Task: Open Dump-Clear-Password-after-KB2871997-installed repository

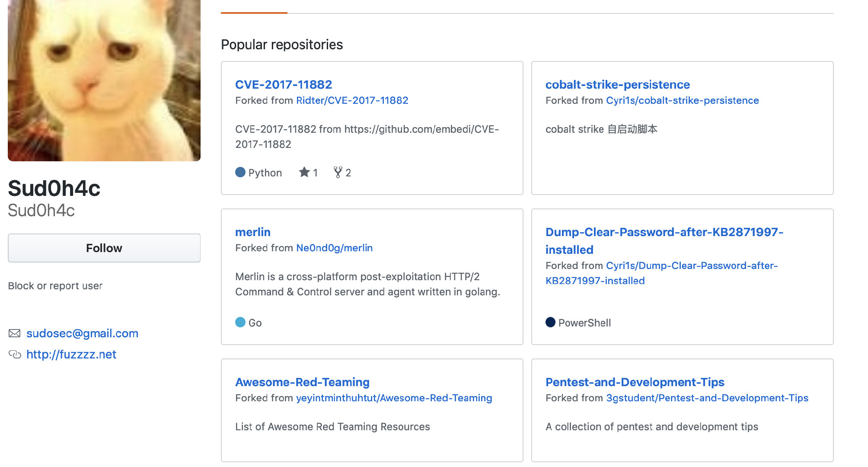Action: coord(664,240)
